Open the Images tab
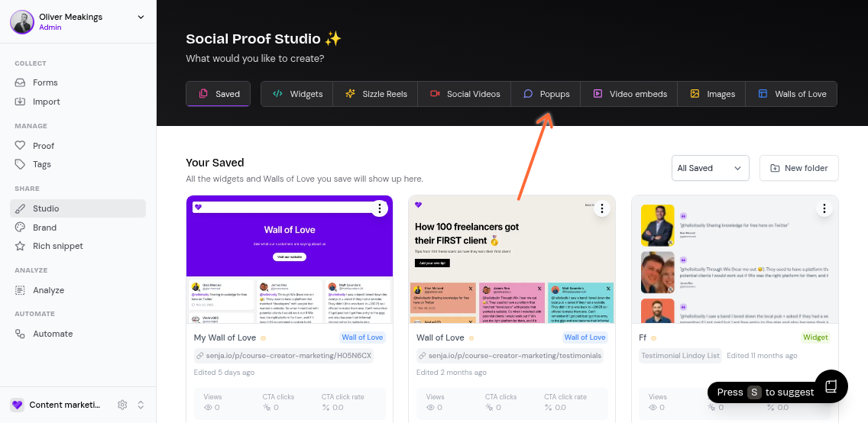868x423 pixels. pyautogui.click(x=712, y=94)
